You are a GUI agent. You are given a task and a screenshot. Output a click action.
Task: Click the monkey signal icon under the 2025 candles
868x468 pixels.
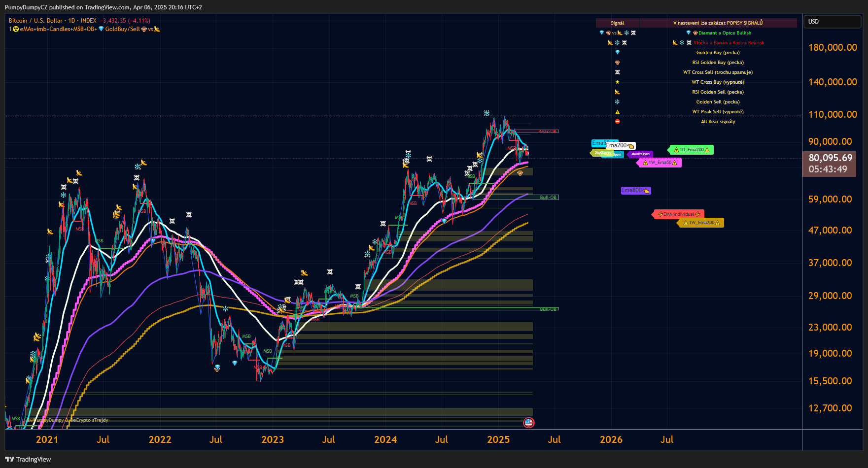[520, 173]
